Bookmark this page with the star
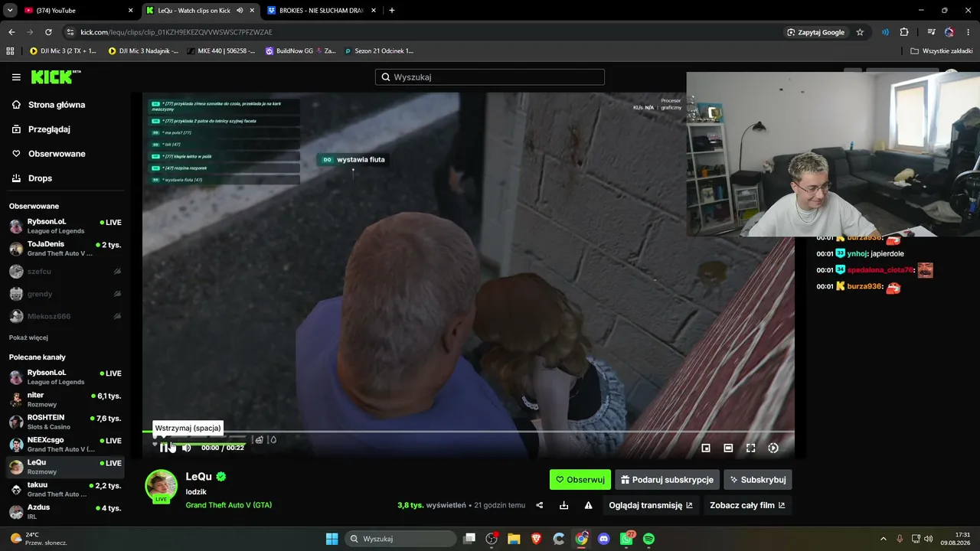 [860, 32]
